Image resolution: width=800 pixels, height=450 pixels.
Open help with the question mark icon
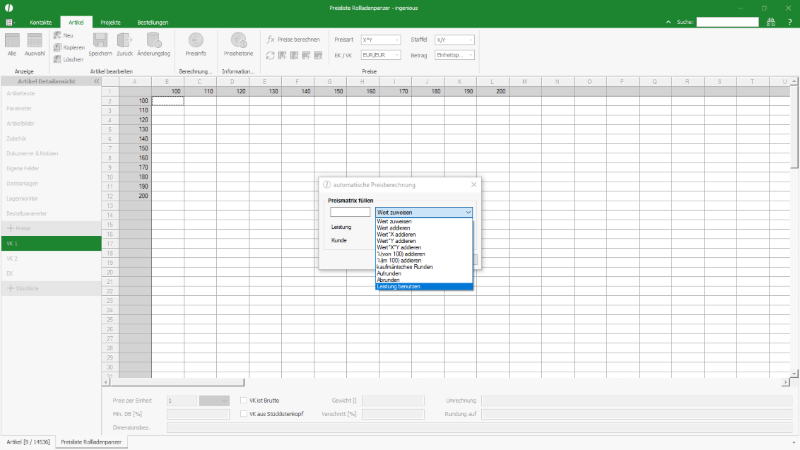pyautogui.click(x=790, y=22)
